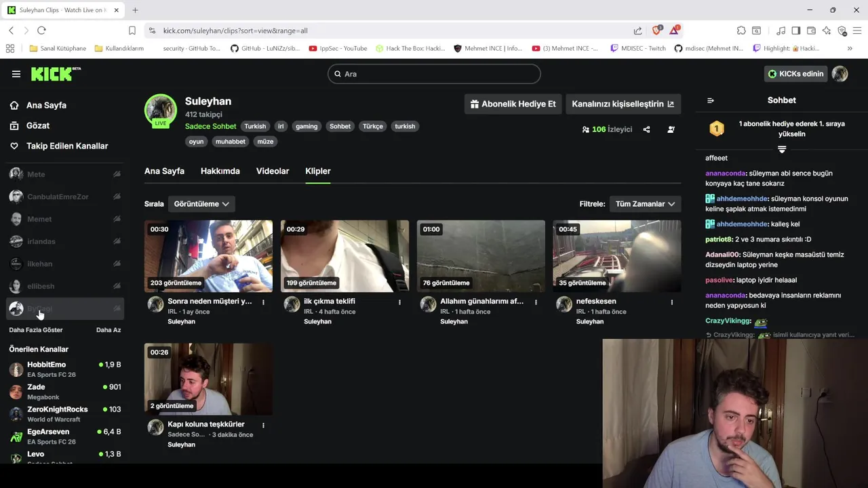This screenshot has width=868, height=488.
Task: Click the gaming tag
Action: pos(307,126)
